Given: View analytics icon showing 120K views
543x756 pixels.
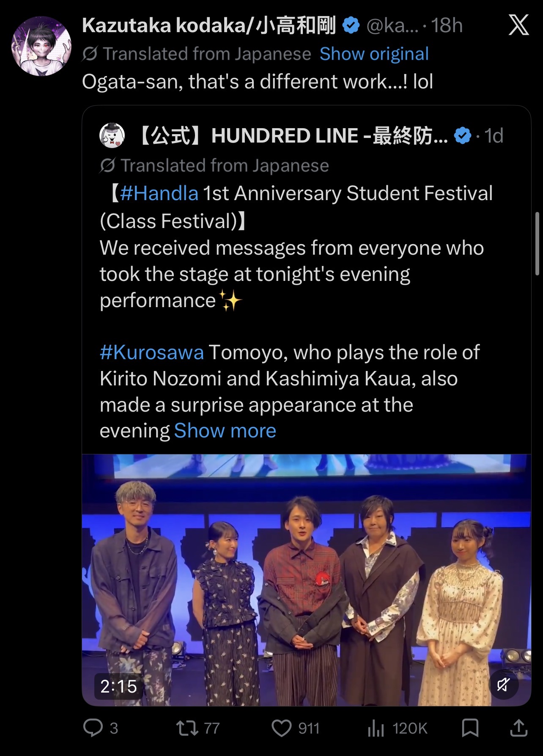Looking at the screenshot, I should (376, 728).
